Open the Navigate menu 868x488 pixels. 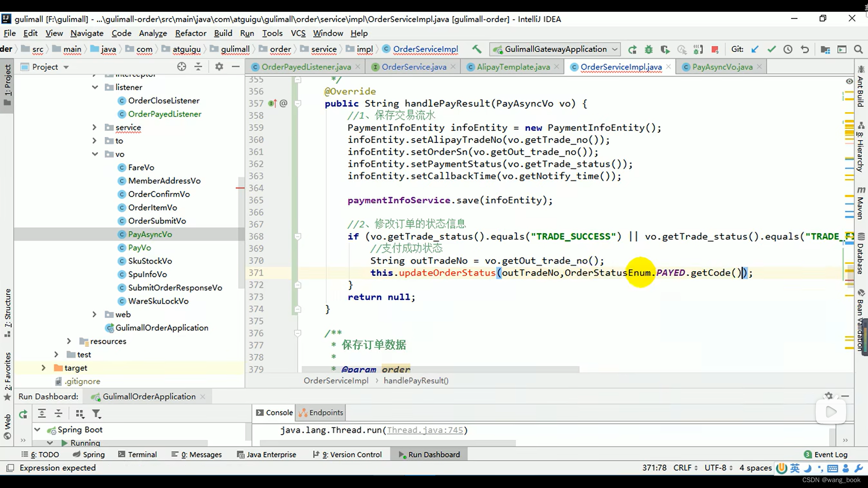(x=87, y=33)
